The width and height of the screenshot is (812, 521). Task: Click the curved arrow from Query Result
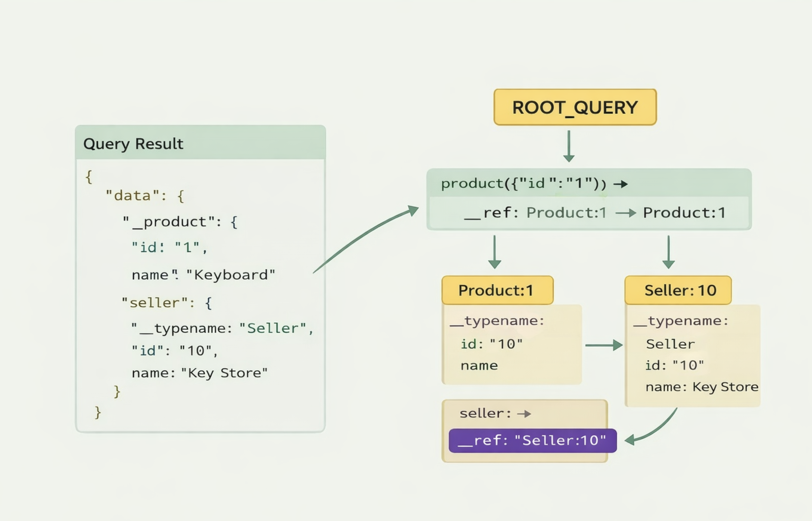(x=366, y=238)
